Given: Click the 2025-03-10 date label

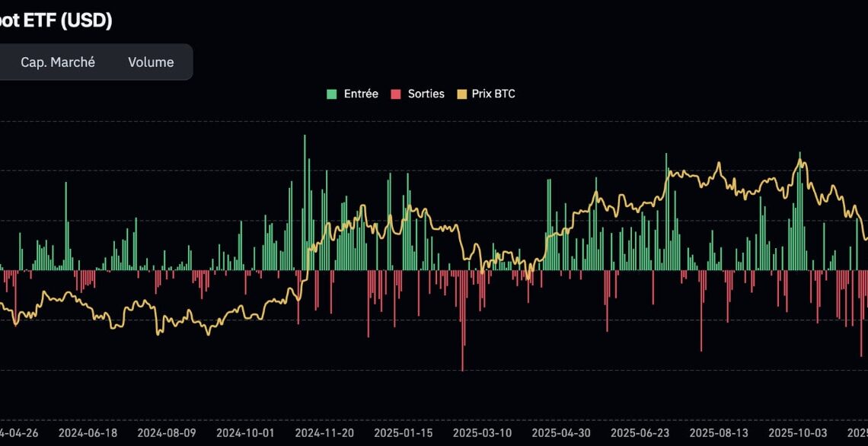Looking at the screenshot, I should click(x=480, y=432).
